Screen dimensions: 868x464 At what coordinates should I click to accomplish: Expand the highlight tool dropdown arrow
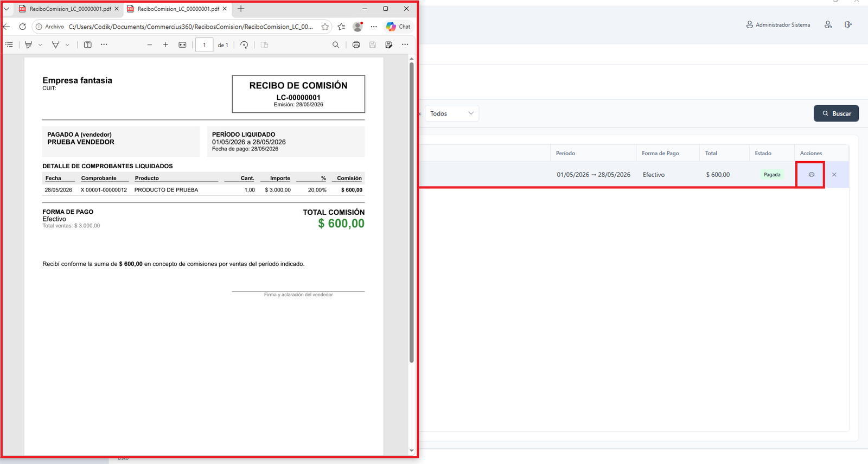[40, 45]
